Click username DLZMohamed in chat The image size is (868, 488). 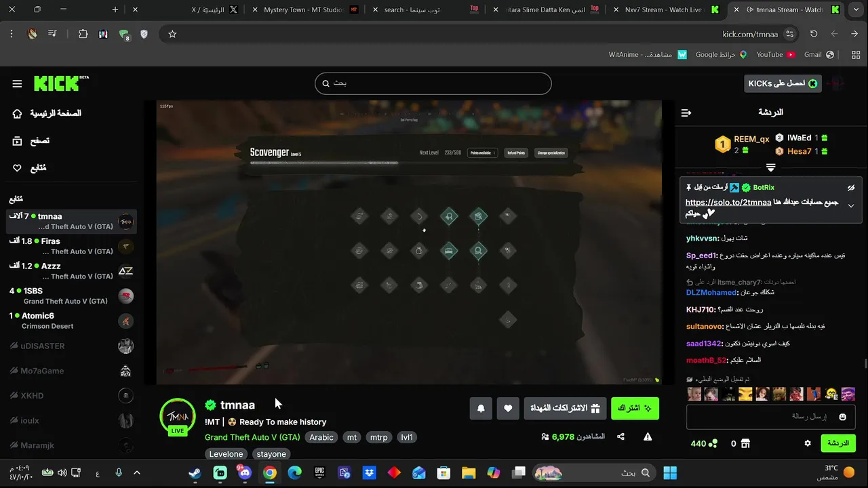tap(711, 292)
